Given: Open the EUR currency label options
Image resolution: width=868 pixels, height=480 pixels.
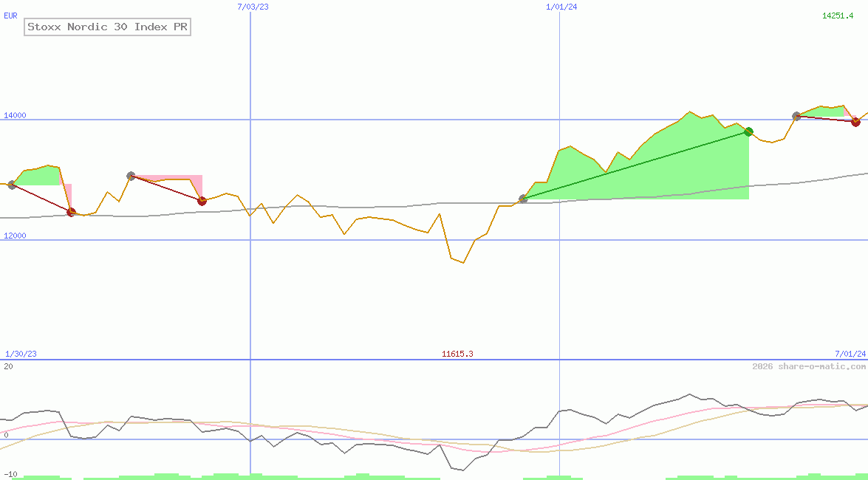Looking at the screenshot, I should (9, 15).
